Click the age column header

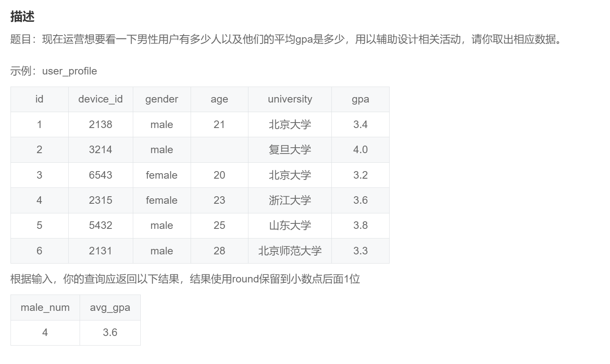[x=219, y=99]
